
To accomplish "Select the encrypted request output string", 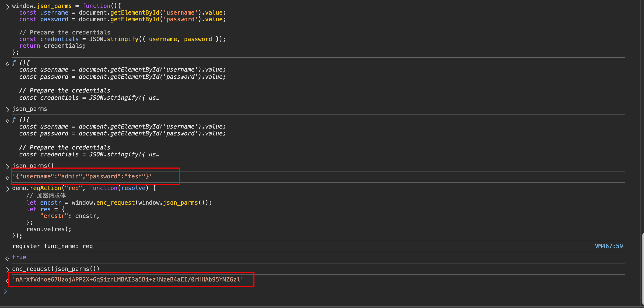I will coord(128,279).
